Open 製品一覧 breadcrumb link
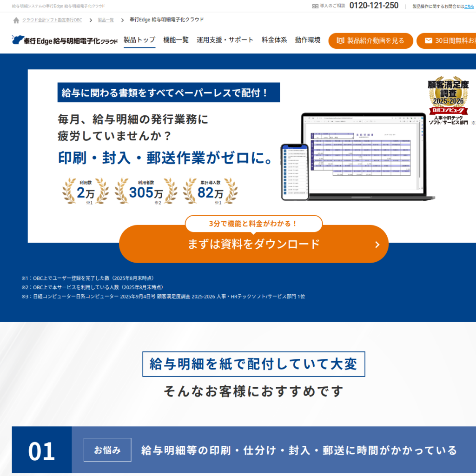This screenshot has width=476, height=476. (x=106, y=20)
